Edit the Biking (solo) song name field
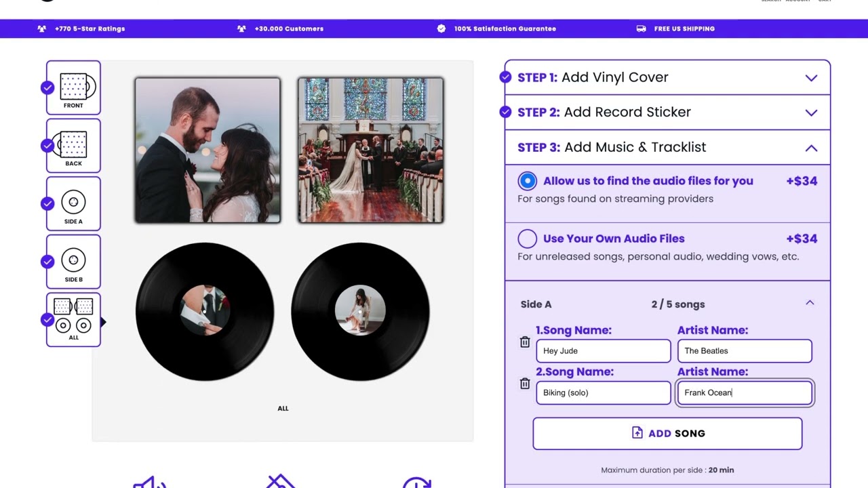Image resolution: width=868 pixels, height=488 pixels. 604,392
